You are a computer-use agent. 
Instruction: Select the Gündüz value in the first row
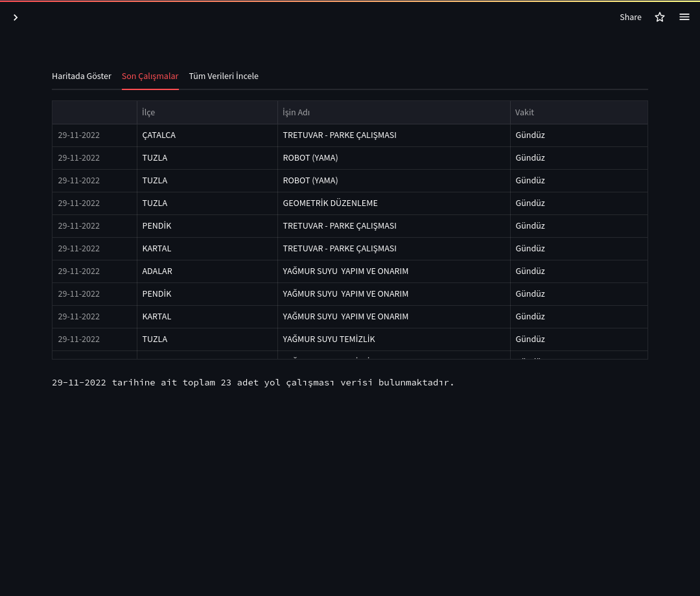530,135
